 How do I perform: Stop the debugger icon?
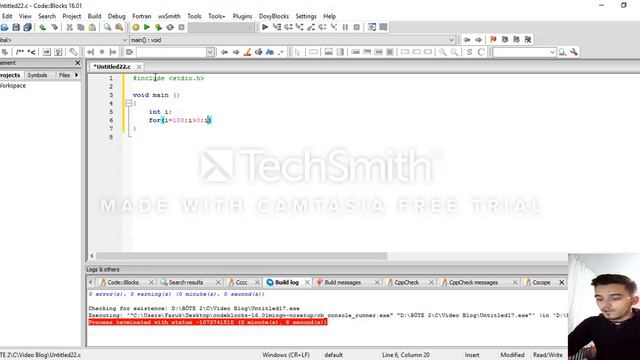tap(357, 27)
